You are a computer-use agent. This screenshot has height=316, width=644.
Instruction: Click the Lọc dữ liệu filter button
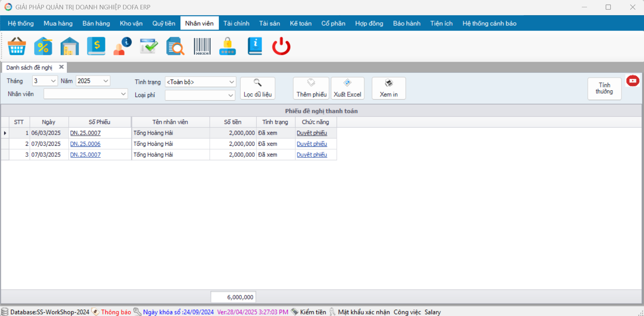tap(258, 88)
